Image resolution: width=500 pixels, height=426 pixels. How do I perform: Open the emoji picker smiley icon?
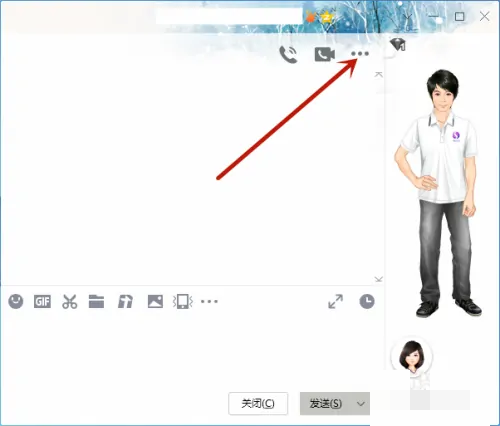[x=16, y=302]
